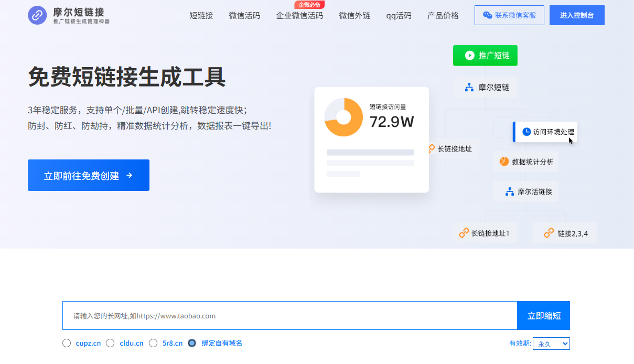The height and width of the screenshot is (364, 634).
Task: Focus the long URL input field
Action: (289, 316)
